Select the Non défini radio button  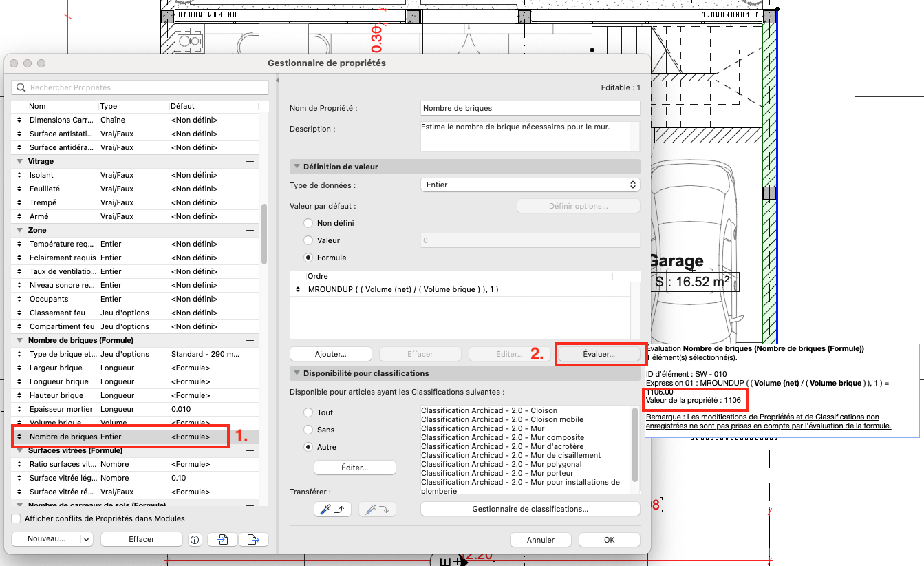(x=308, y=223)
